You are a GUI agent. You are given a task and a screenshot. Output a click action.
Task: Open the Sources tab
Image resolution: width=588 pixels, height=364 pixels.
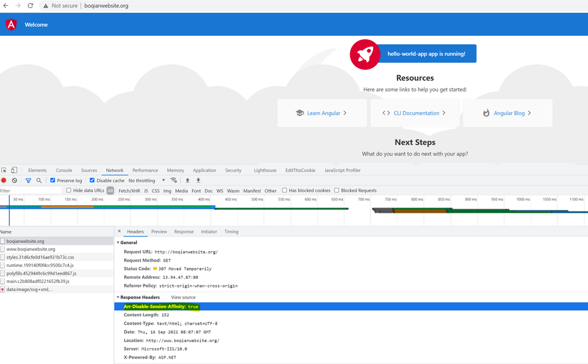[89, 170]
